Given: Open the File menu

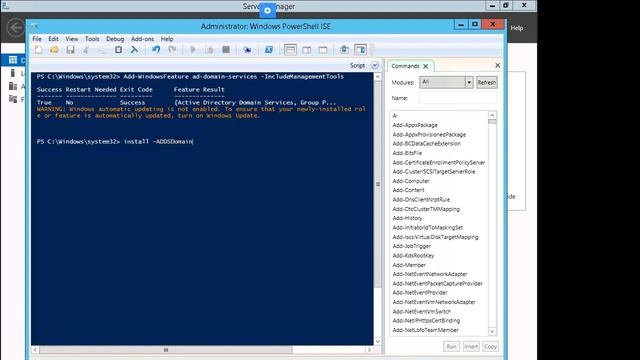Looking at the screenshot, I should click(37, 39).
